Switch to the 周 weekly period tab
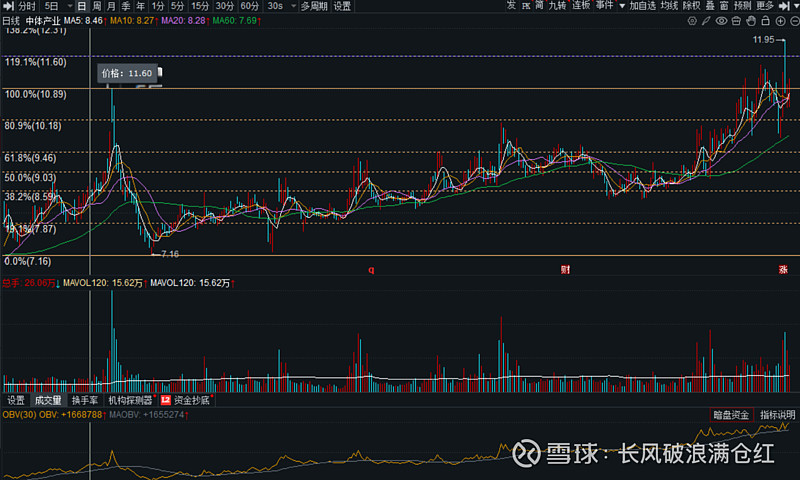This screenshot has width=800, height=480. tap(97, 6)
